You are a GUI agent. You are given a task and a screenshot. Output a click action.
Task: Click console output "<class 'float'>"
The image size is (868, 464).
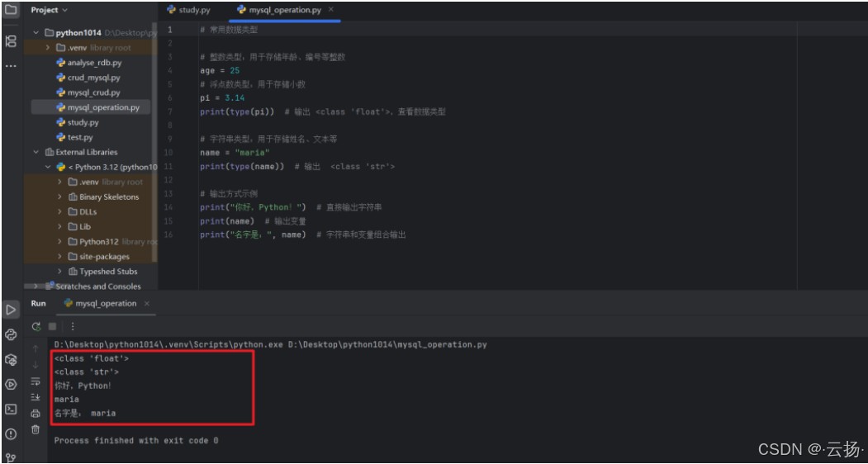click(x=92, y=359)
